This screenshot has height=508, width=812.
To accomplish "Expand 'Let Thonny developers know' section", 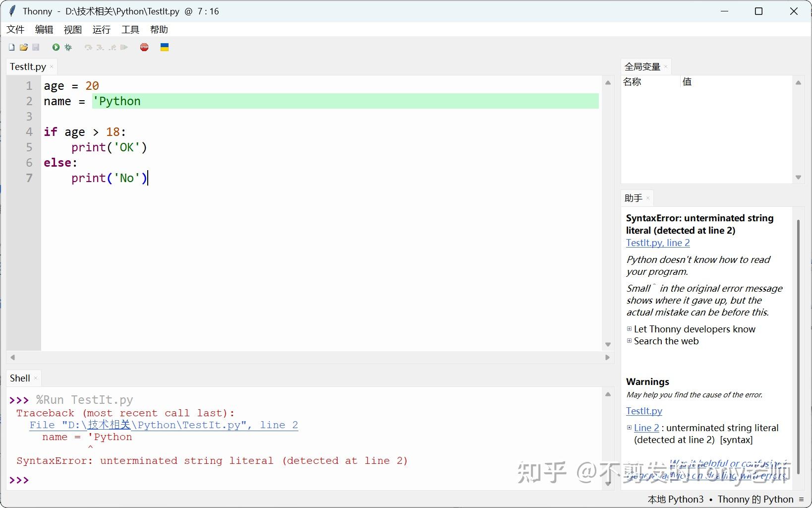I will (629, 329).
